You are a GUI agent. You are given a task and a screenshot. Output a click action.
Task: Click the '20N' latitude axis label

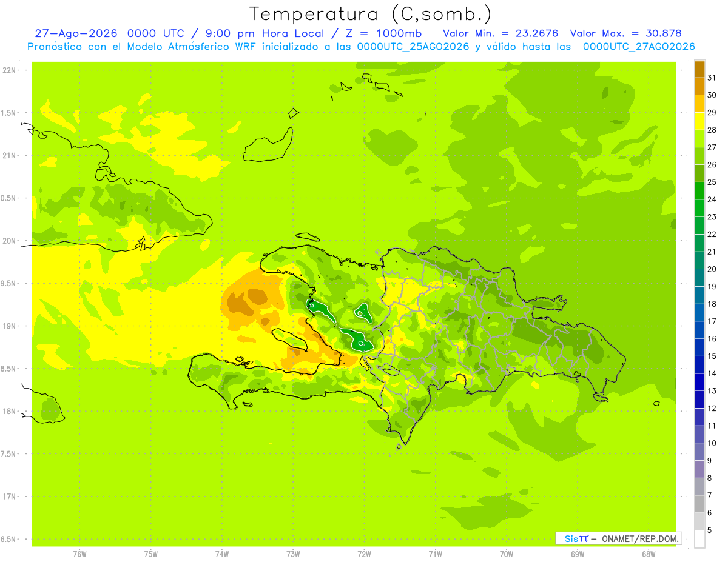pyautogui.click(x=10, y=241)
